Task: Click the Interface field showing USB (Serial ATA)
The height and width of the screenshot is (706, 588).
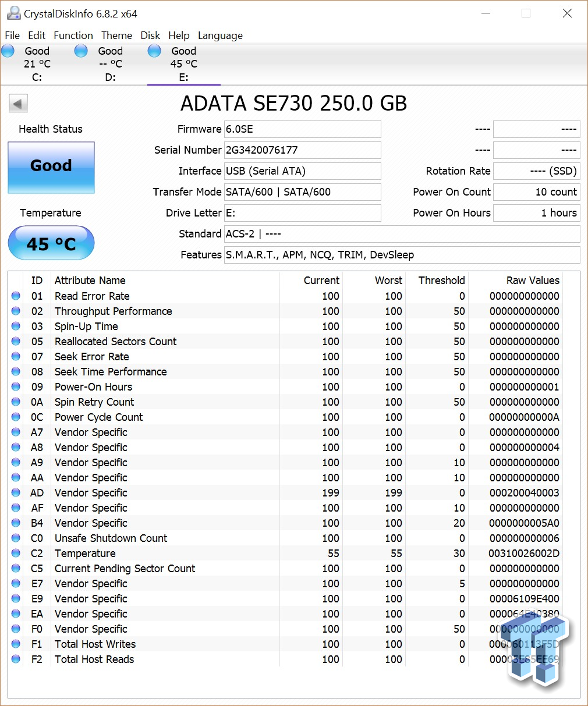Action: [303, 171]
